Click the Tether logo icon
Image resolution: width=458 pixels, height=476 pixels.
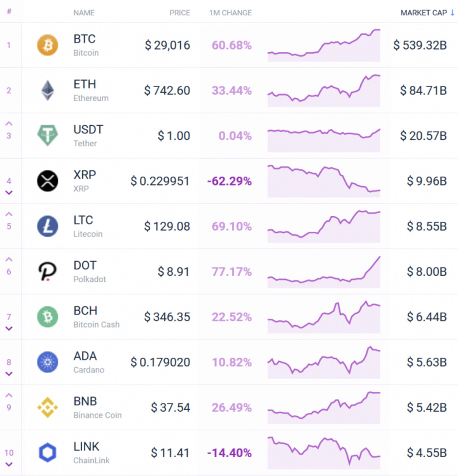point(47,136)
